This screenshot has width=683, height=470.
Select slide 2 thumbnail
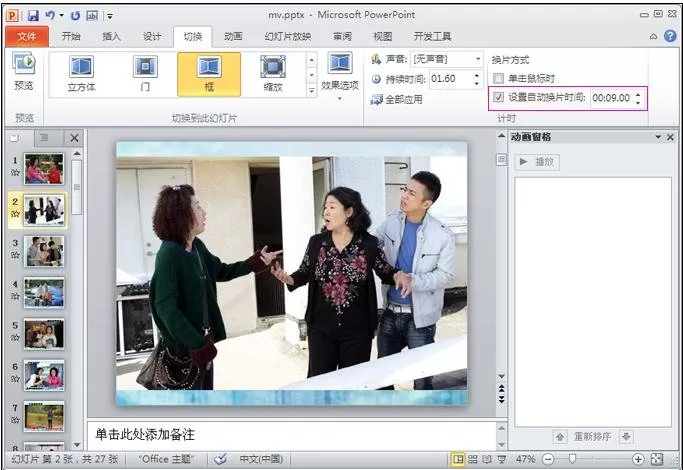coord(44,210)
